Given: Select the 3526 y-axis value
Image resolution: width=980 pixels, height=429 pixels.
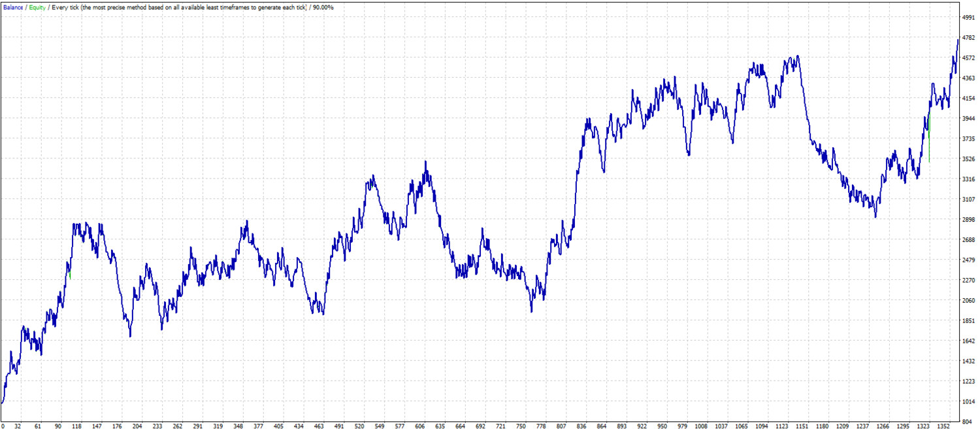Looking at the screenshot, I should [969, 159].
